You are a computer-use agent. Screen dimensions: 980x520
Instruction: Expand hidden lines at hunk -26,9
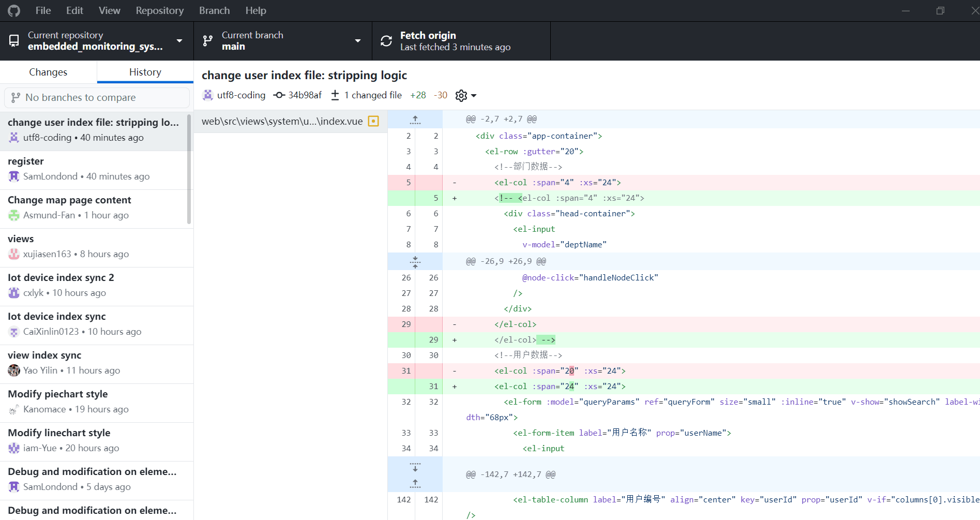click(415, 261)
